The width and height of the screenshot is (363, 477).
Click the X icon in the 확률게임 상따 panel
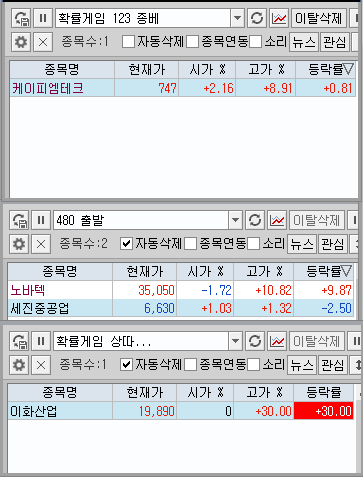pyautogui.click(x=41, y=365)
